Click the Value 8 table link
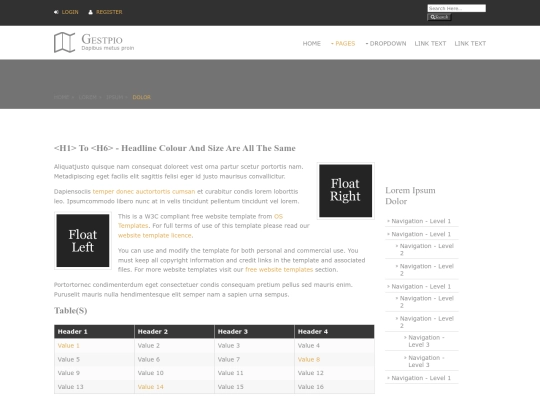Viewport: 540px width, 405px height. (309, 360)
